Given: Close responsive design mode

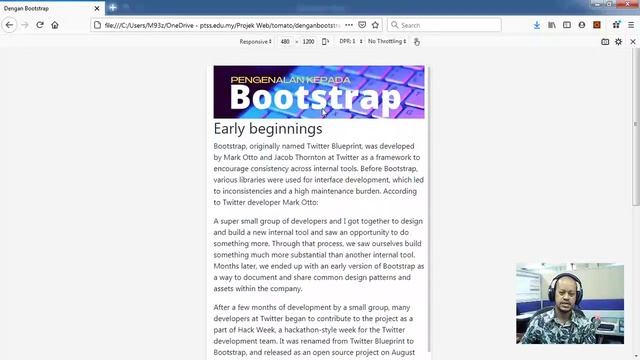Looking at the screenshot, I should click(x=633, y=42).
